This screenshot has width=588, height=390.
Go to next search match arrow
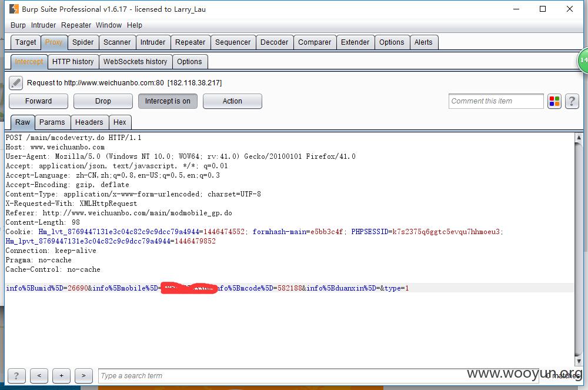pyautogui.click(x=83, y=376)
